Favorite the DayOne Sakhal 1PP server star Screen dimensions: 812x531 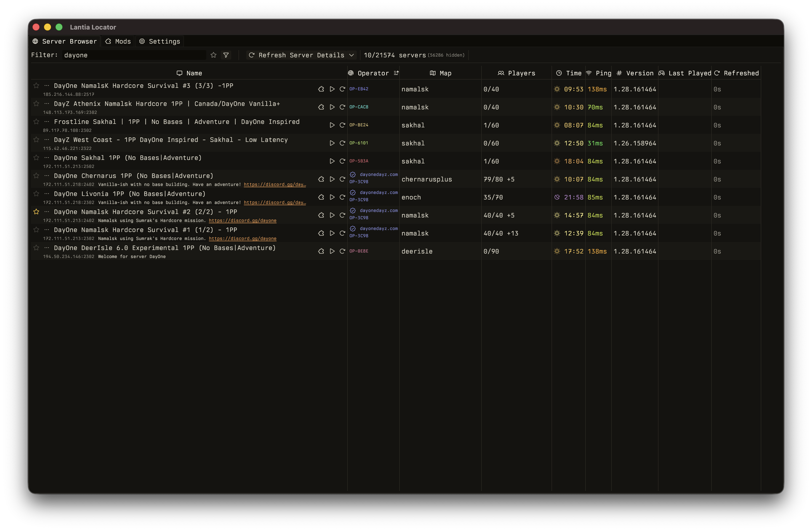point(36,157)
